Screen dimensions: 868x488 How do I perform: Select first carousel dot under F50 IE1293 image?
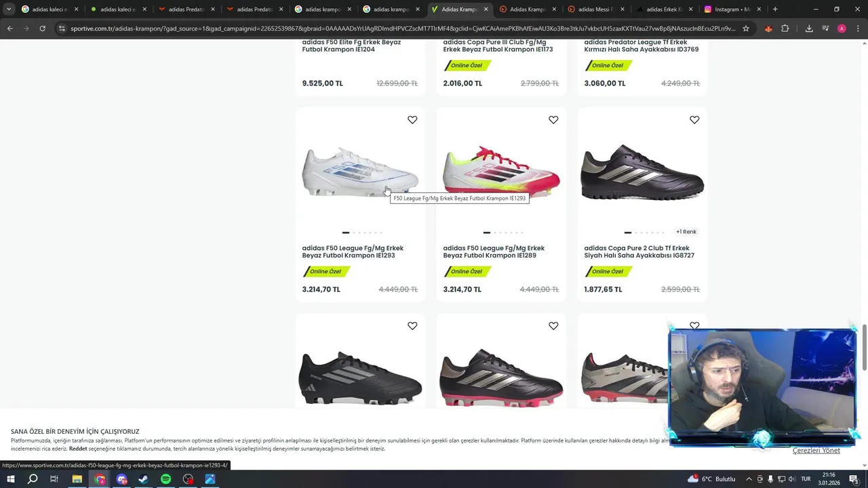pyautogui.click(x=345, y=232)
